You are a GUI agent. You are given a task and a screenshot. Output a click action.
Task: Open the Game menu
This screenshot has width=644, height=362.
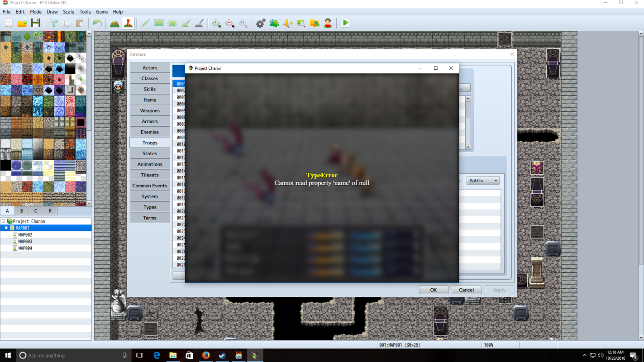102,12
